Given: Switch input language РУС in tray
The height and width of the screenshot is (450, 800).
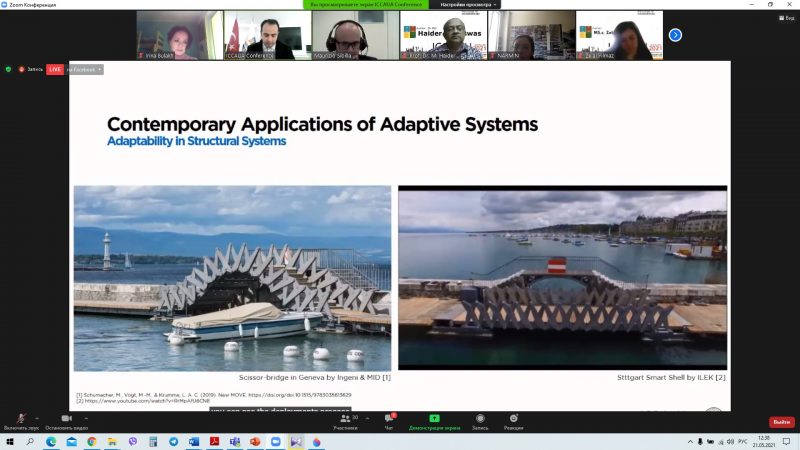Looking at the screenshot, I should [743, 442].
